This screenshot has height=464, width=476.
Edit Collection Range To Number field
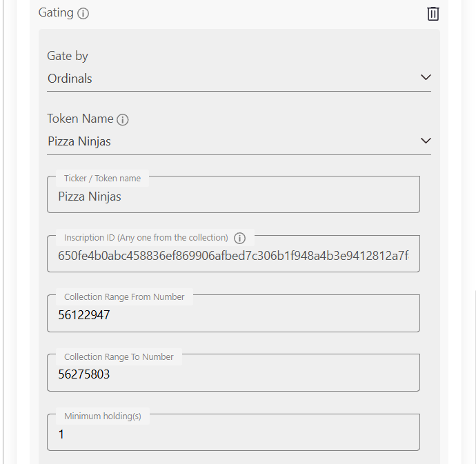tap(233, 373)
